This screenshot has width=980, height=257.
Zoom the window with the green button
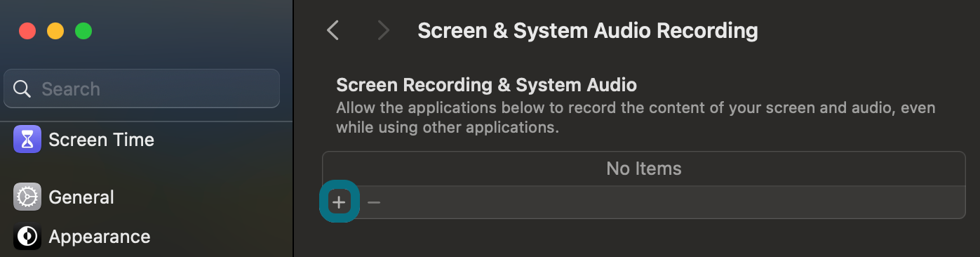tap(83, 31)
